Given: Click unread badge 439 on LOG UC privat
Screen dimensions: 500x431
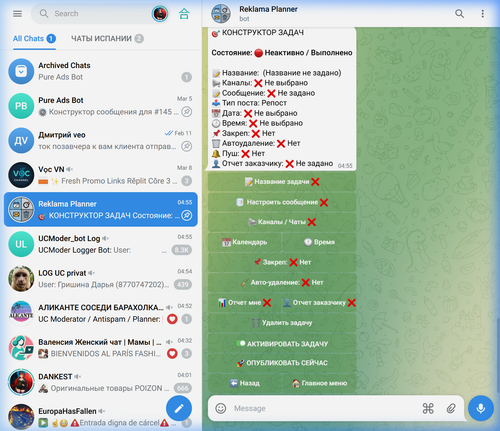Looking at the screenshot, I should coord(183,285).
